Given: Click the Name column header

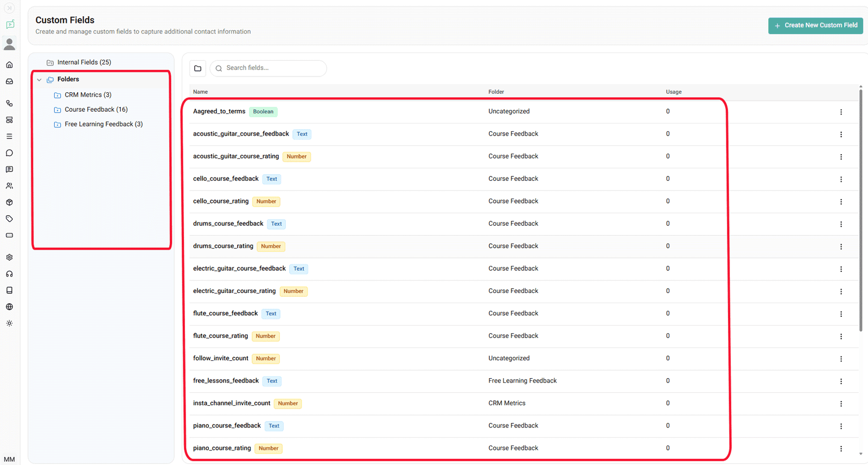Looking at the screenshot, I should (x=200, y=92).
